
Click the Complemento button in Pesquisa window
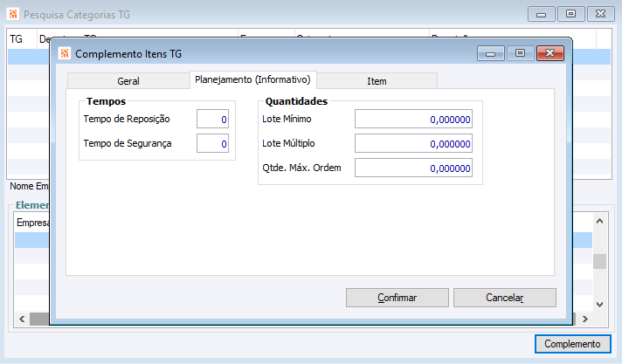[x=572, y=344]
